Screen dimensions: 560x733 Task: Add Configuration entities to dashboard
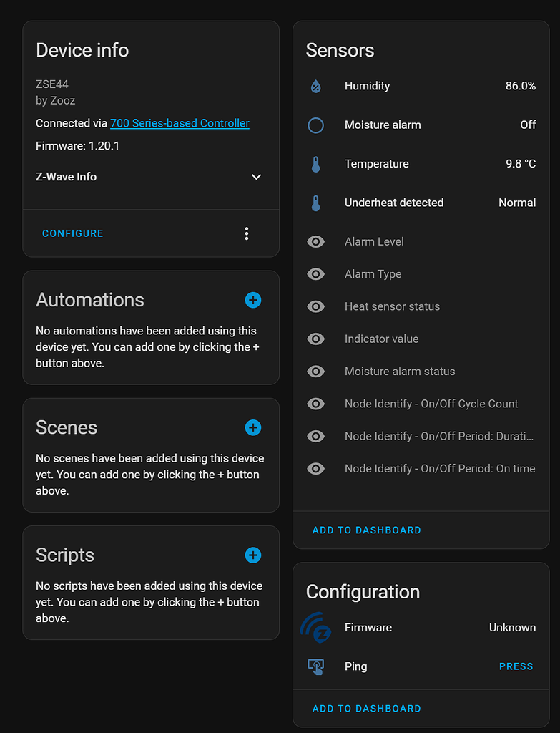(366, 709)
